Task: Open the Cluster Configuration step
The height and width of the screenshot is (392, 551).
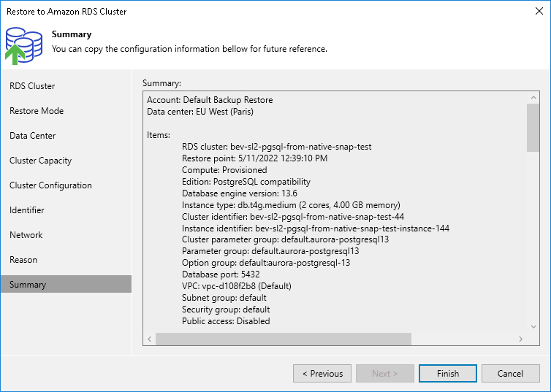Action: click(50, 185)
